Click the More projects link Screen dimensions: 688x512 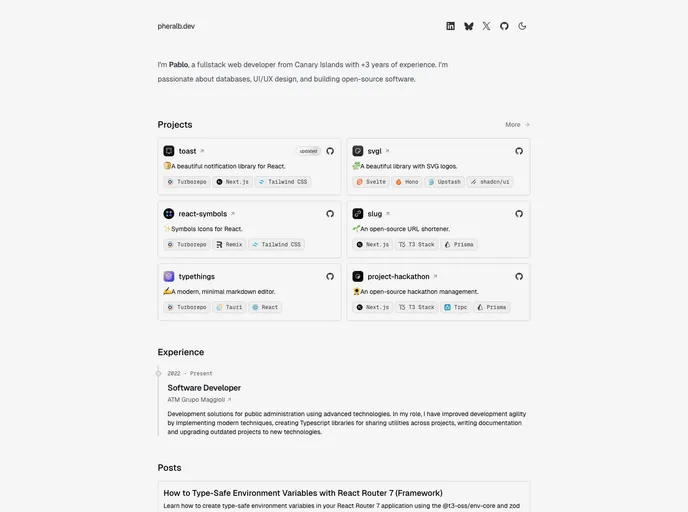[x=517, y=125]
